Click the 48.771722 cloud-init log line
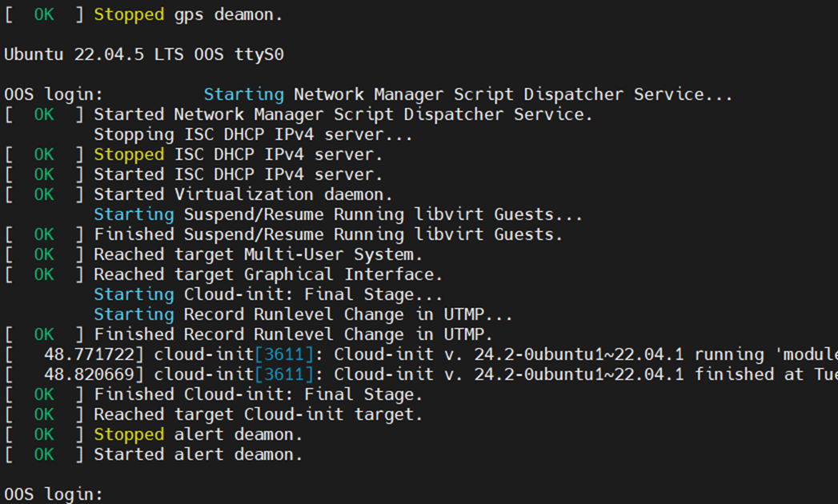The height and width of the screenshot is (504, 838). (x=421, y=354)
